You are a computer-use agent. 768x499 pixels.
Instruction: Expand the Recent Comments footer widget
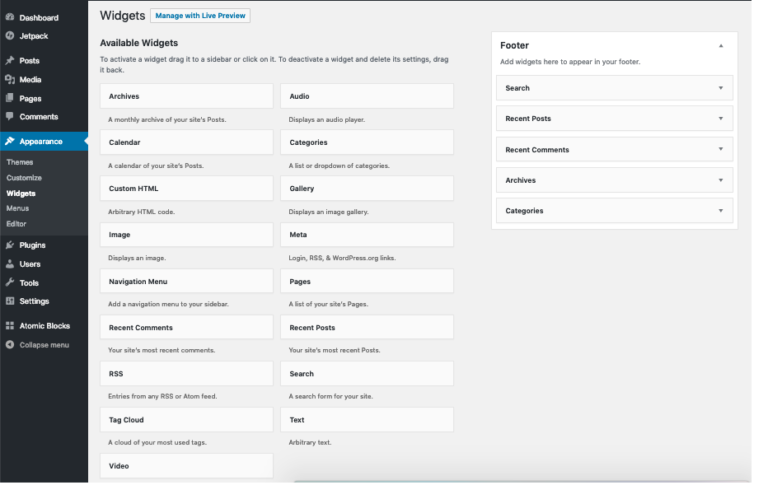720,150
